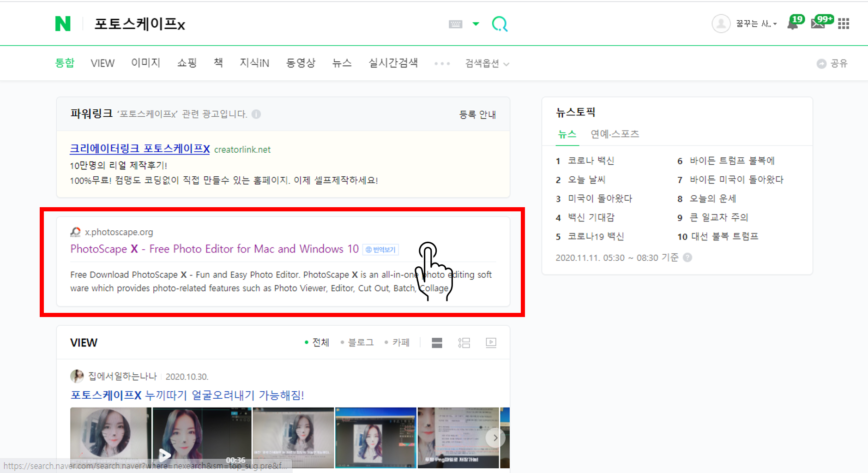Open the first circular face thumbnail
This screenshot has width=868, height=473.
110,437
